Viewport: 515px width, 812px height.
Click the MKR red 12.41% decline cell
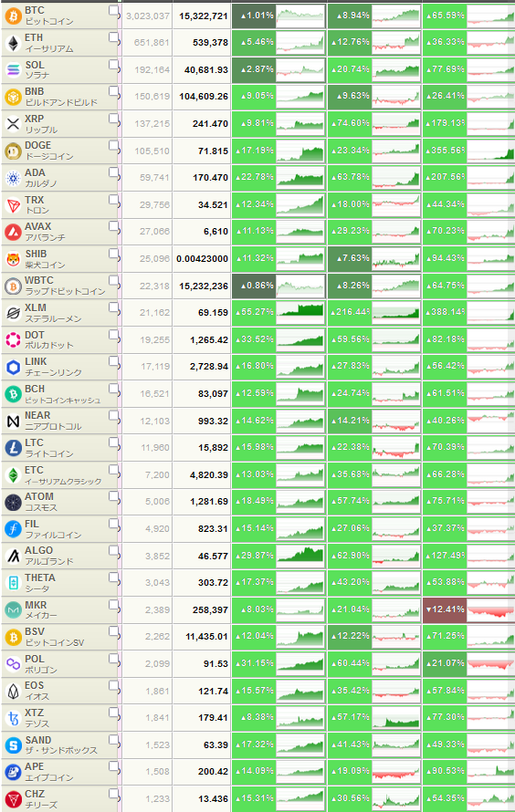[445, 609]
